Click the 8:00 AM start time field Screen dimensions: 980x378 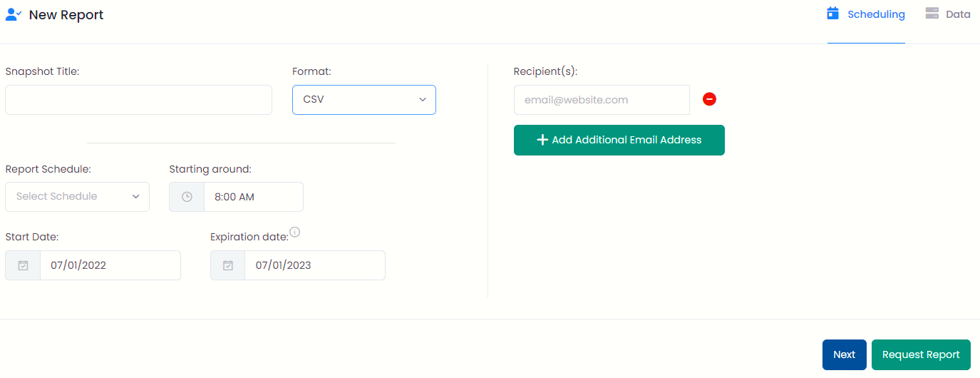click(254, 197)
